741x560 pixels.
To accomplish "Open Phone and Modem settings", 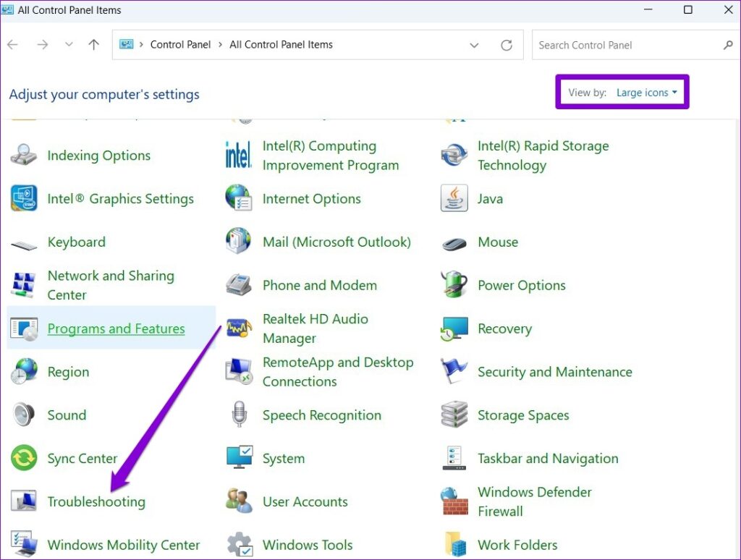I will pyautogui.click(x=320, y=285).
